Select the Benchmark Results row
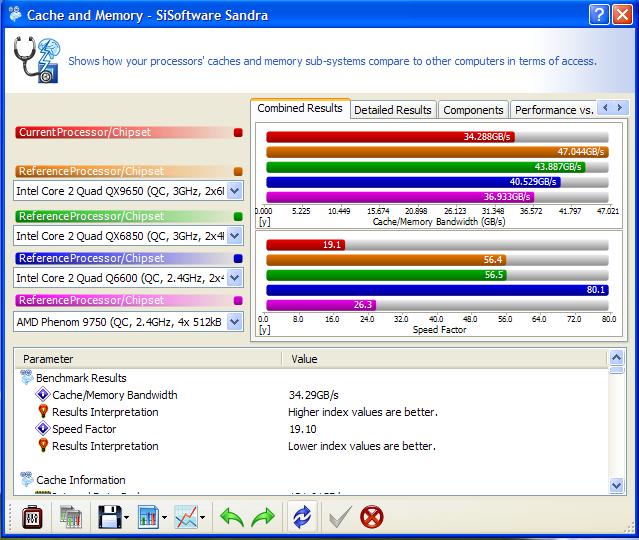This screenshot has width=639, height=540. [312, 378]
